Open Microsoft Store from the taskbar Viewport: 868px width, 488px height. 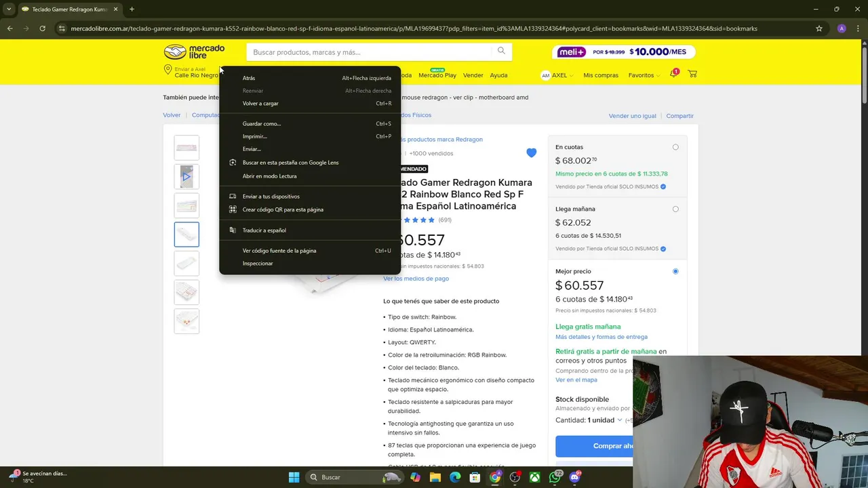pos(475,477)
